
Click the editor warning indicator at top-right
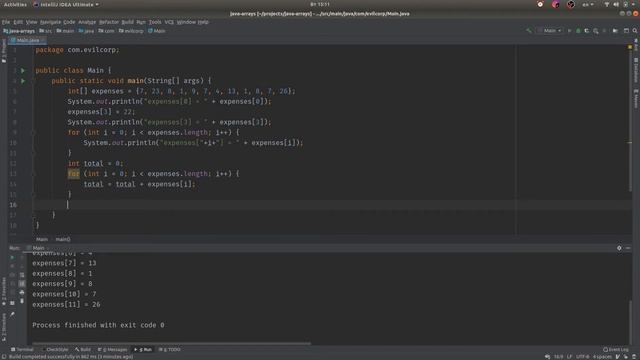(x=630, y=47)
